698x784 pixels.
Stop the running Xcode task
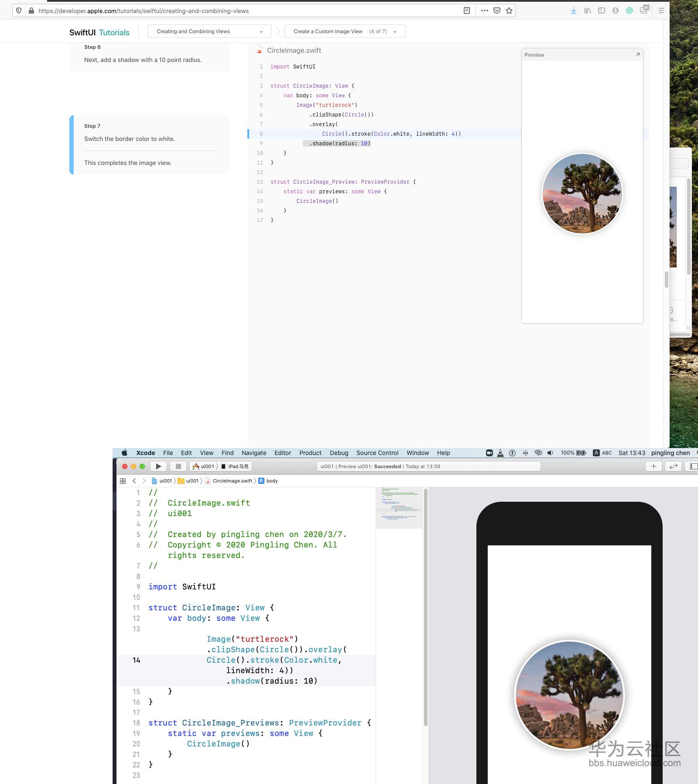(178, 466)
